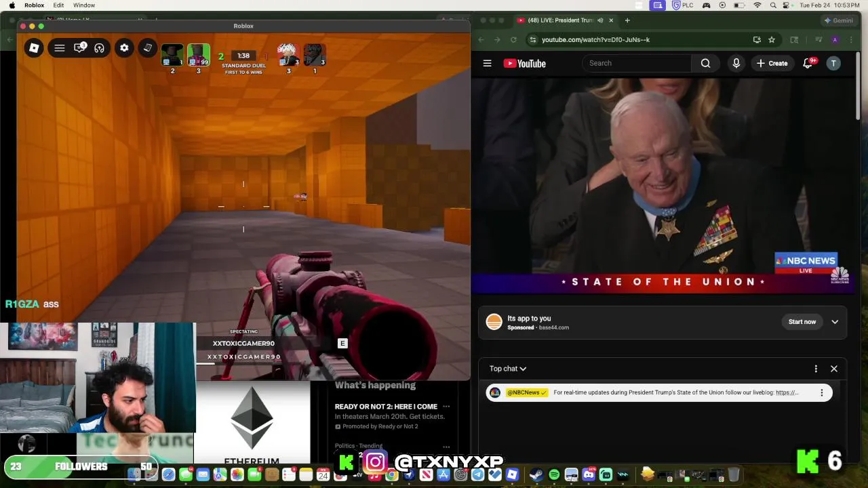Image resolution: width=868 pixels, height=488 pixels.
Task: Expand the sponsored ad chevron
Action: coord(835,322)
